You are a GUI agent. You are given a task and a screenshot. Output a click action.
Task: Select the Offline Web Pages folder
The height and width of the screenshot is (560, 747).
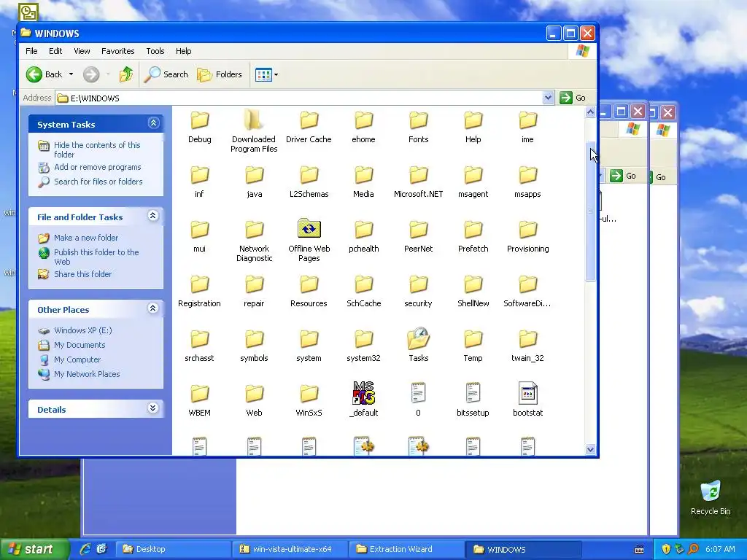tap(309, 240)
